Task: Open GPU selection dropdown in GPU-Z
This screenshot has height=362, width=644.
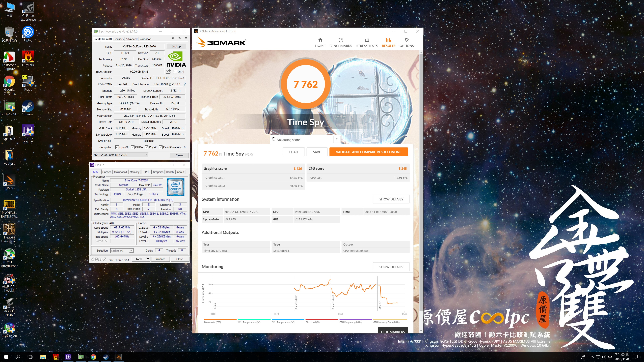Action: click(x=121, y=155)
